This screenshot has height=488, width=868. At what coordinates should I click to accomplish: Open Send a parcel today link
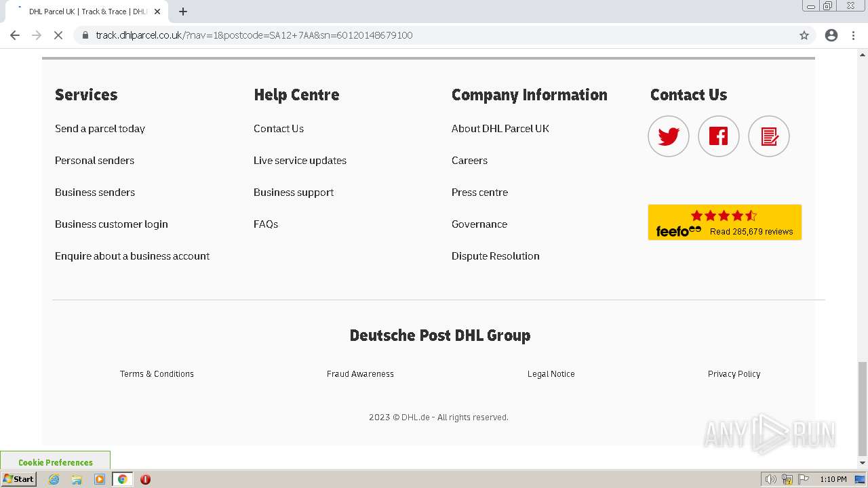tap(100, 129)
